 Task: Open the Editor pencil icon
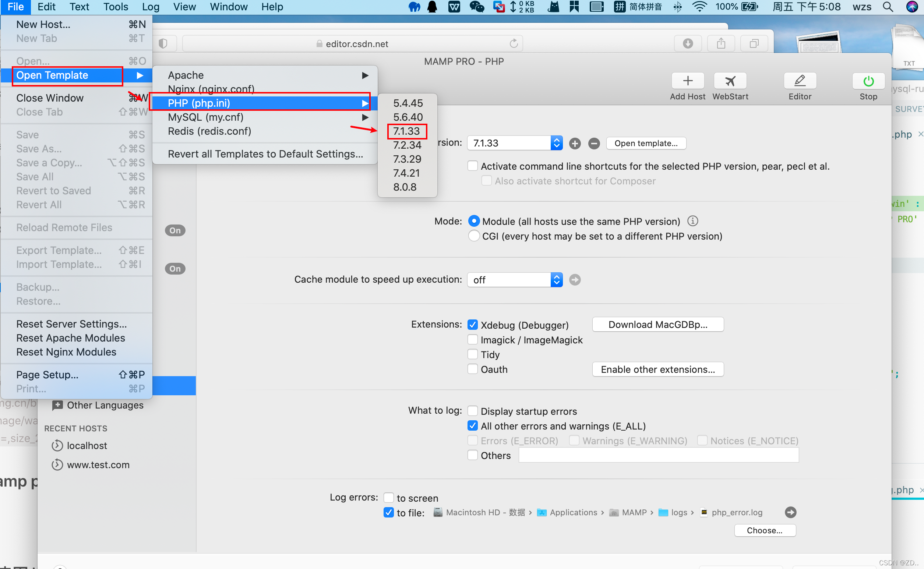click(800, 81)
